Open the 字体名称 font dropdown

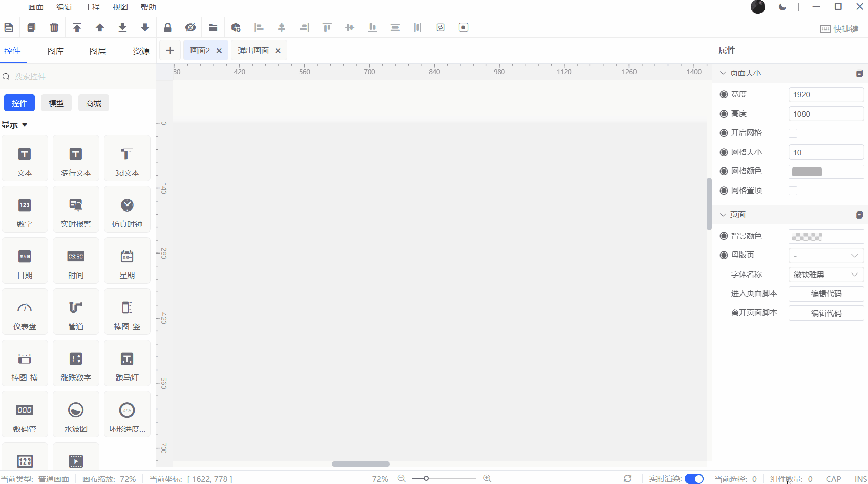pos(825,275)
